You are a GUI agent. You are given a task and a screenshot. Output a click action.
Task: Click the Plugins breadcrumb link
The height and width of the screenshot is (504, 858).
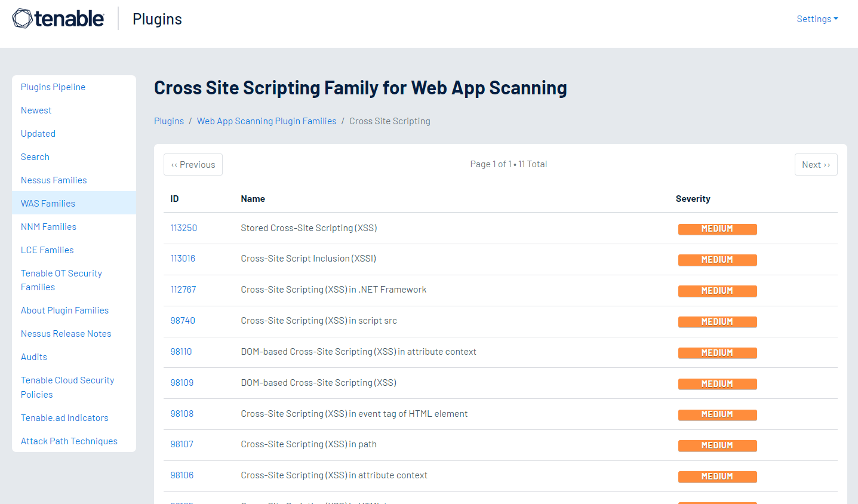pyautogui.click(x=169, y=121)
